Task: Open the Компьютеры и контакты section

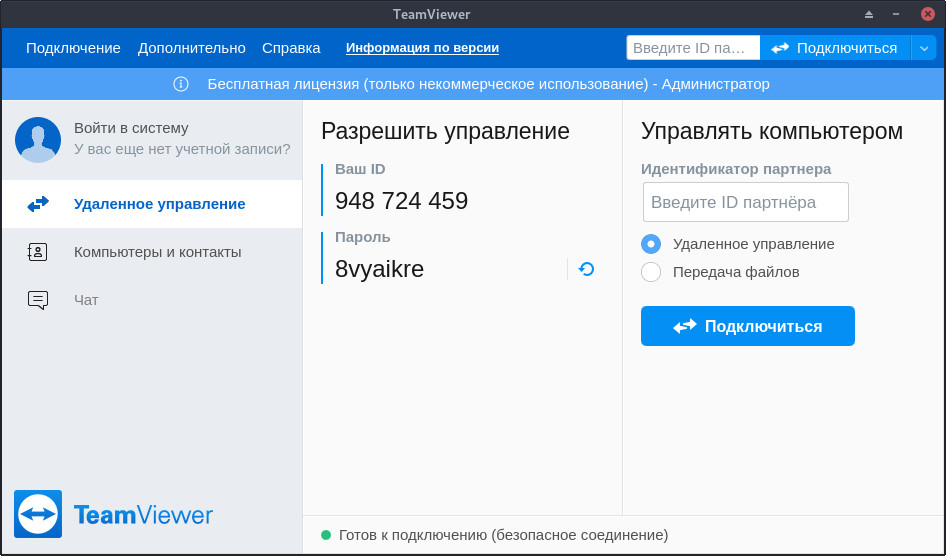Action: click(x=152, y=252)
